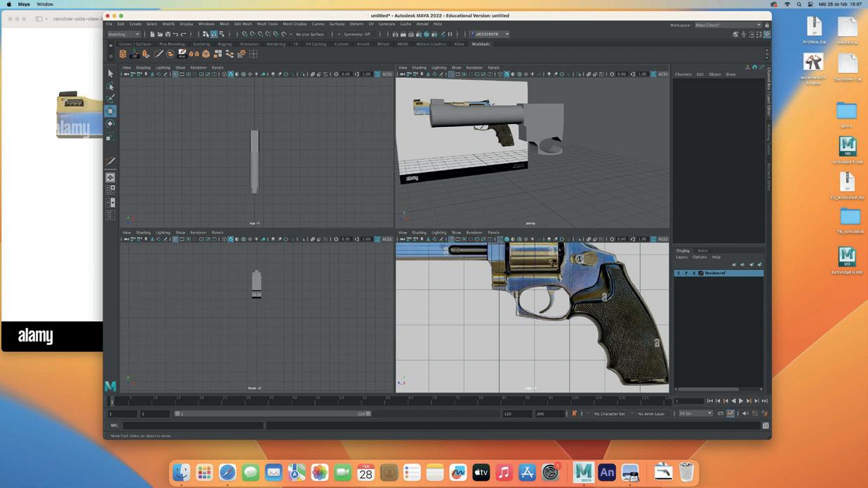Open the Mesh Tools menu
Screen dimensions: 868x488
coord(267,24)
